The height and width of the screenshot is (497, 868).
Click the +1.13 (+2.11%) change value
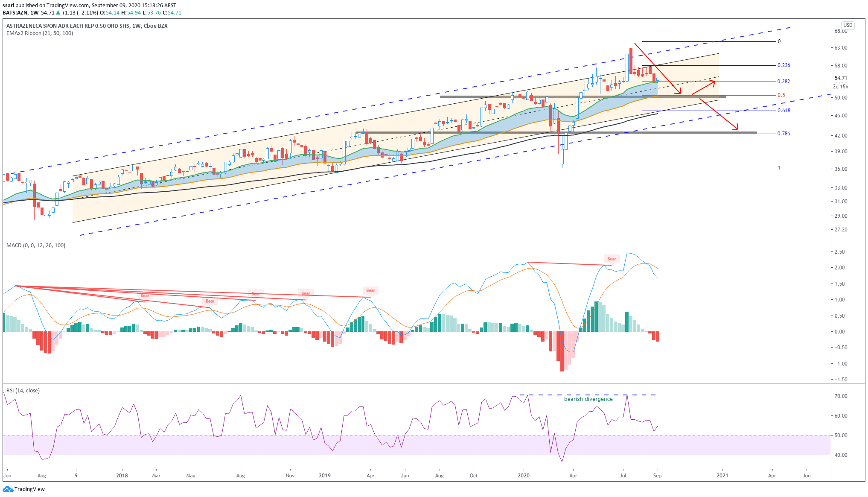point(80,13)
